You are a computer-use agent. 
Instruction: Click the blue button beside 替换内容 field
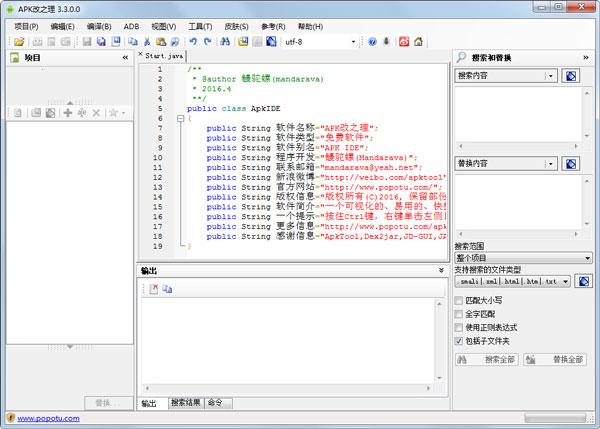571,164
